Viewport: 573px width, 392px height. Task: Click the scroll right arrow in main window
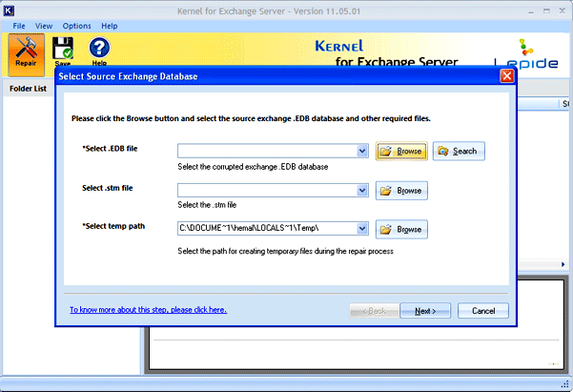563,264
